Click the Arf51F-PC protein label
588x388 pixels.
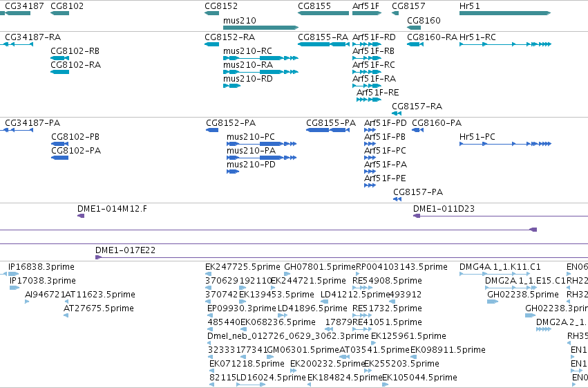click(385, 151)
